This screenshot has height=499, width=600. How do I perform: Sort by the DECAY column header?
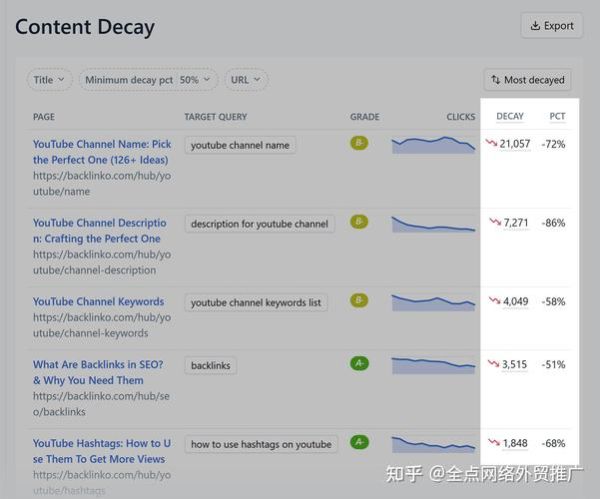coord(510,117)
